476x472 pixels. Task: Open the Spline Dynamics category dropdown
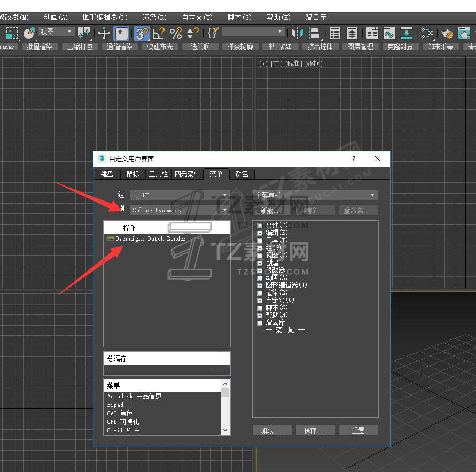(x=180, y=210)
